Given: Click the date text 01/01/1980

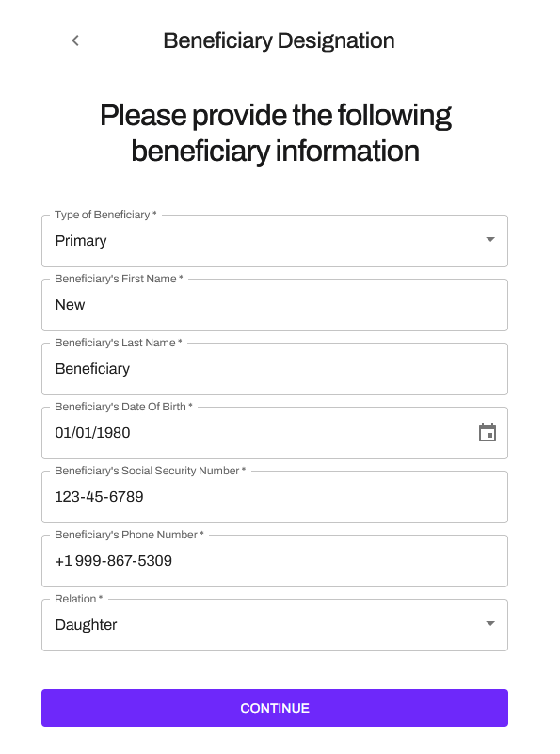Looking at the screenshot, I should tap(92, 433).
